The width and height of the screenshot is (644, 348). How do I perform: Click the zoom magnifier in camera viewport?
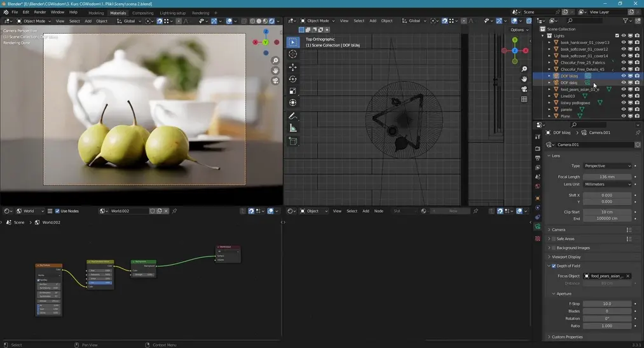tap(275, 61)
